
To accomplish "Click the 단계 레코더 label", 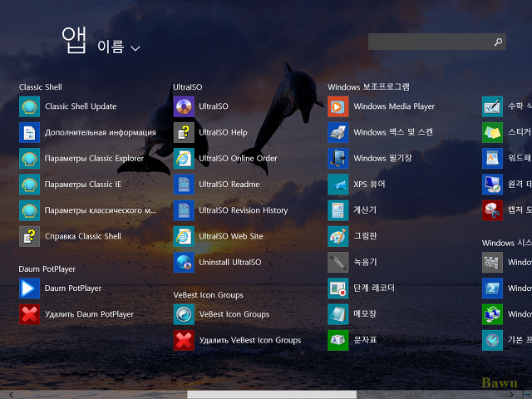I will (374, 288).
